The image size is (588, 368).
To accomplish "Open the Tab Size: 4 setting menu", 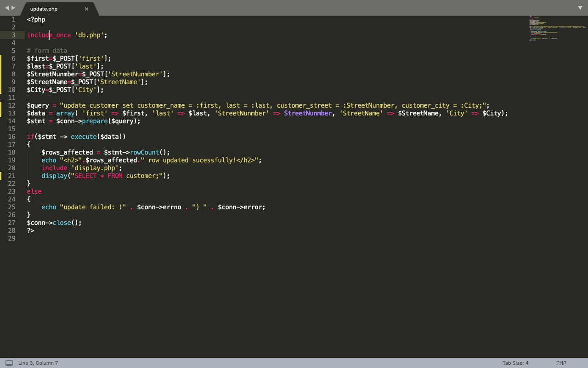I will 514,363.
